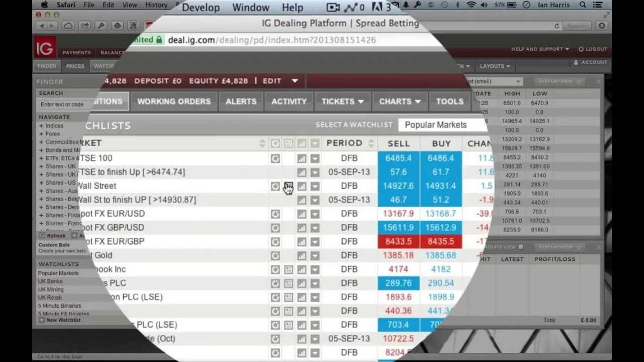Click the circular arrow icon in the Spot FX GBP/USD row
This screenshot has height=362, width=644.
pyautogui.click(x=275, y=228)
